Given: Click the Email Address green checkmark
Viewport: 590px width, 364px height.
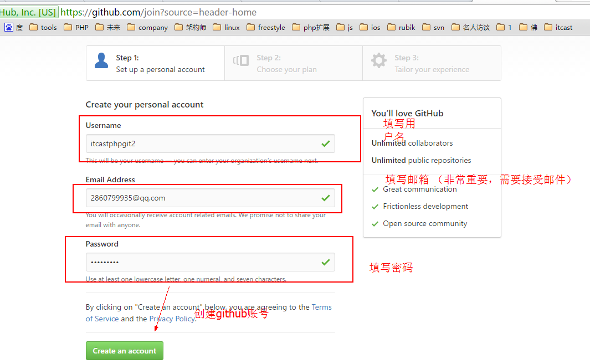Looking at the screenshot, I should (326, 198).
